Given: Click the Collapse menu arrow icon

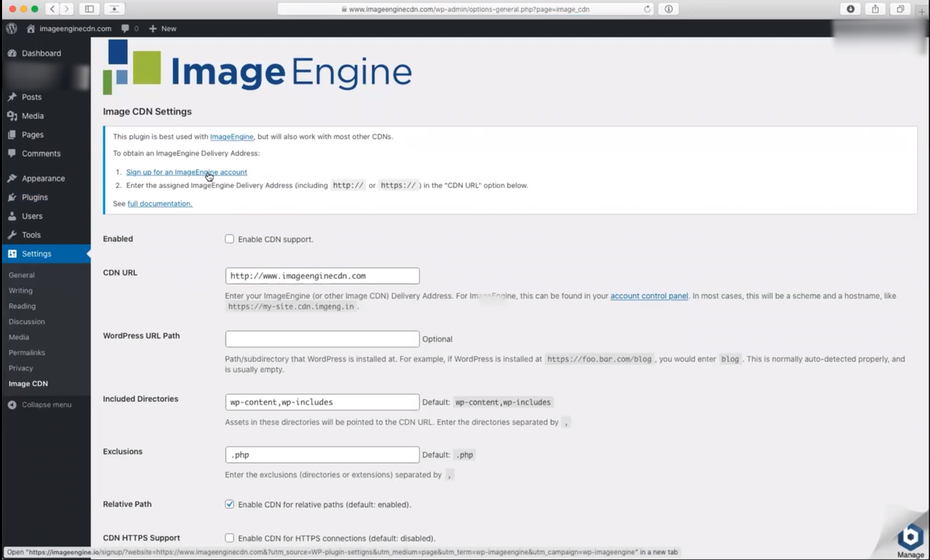Looking at the screenshot, I should pyautogui.click(x=12, y=405).
